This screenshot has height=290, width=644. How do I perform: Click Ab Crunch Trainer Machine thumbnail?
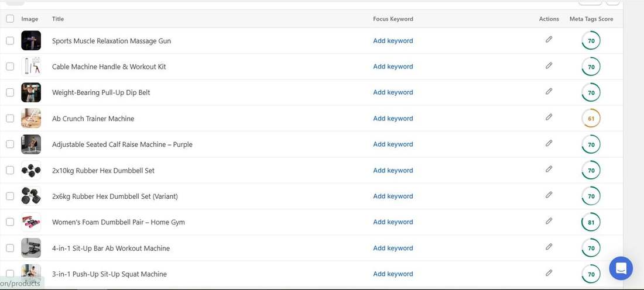tap(31, 118)
